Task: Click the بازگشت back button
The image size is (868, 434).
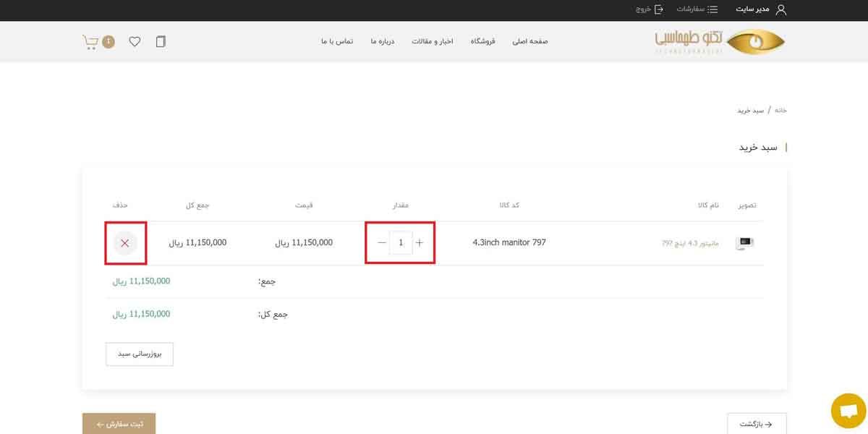Action: point(757,424)
